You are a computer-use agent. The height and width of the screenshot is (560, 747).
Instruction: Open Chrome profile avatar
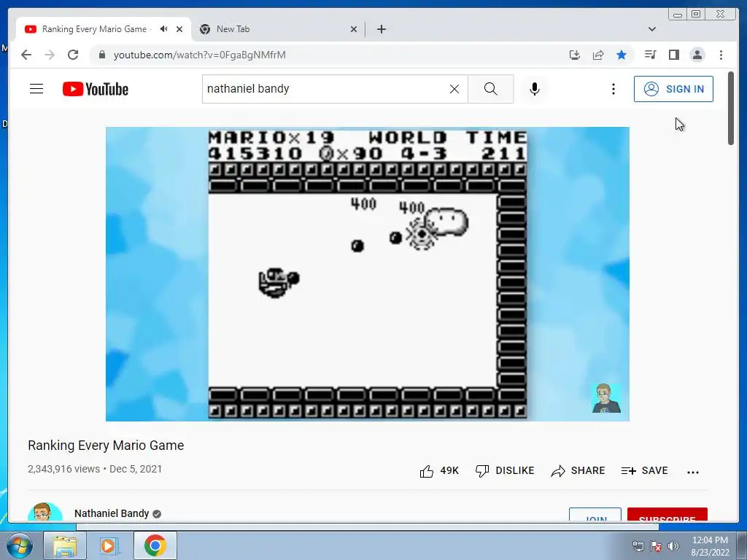coord(697,55)
